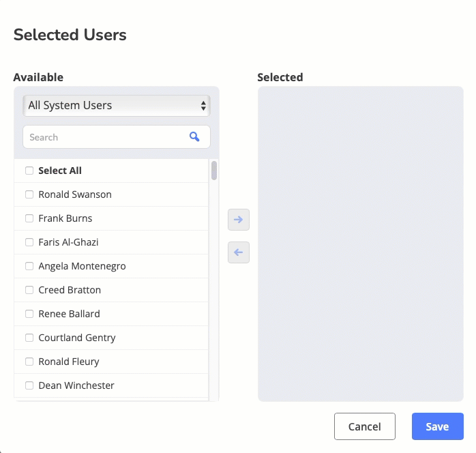The image size is (476, 453).
Task: Select the Dean Winchester checkbox
Action: tap(29, 385)
